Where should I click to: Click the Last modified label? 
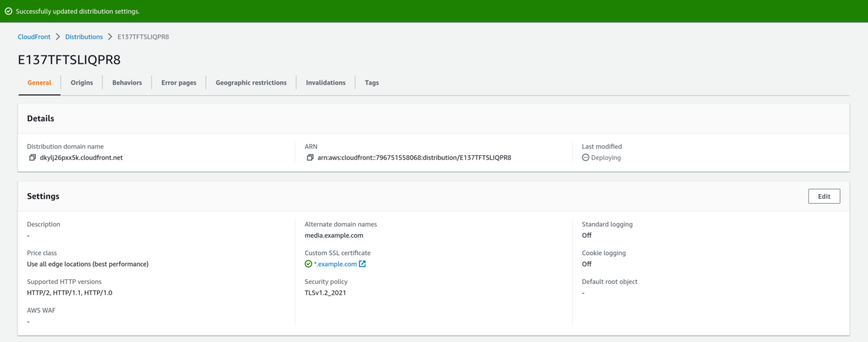[x=602, y=147]
